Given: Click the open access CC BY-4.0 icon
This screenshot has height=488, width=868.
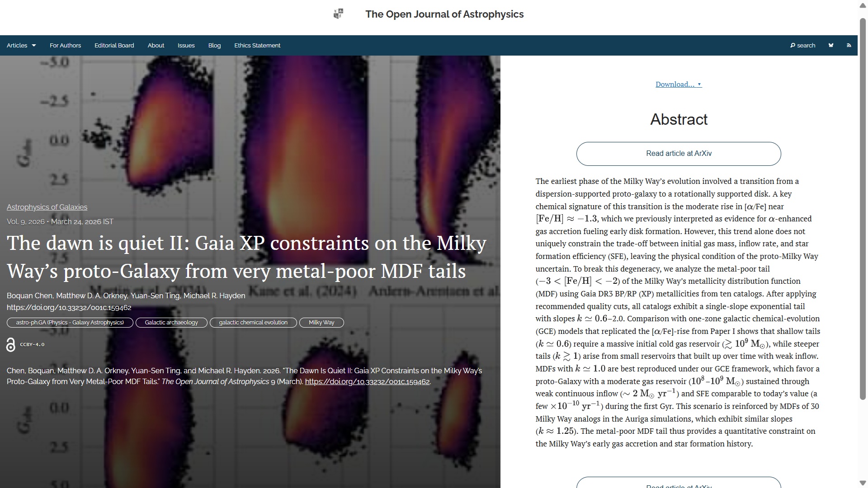Looking at the screenshot, I should 11,345.
